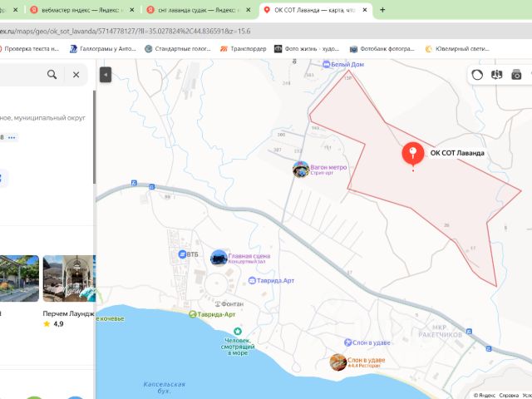Viewport: 532px width, 399px height.
Task: Click the three-dots more options button
Action: click(x=12, y=137)
